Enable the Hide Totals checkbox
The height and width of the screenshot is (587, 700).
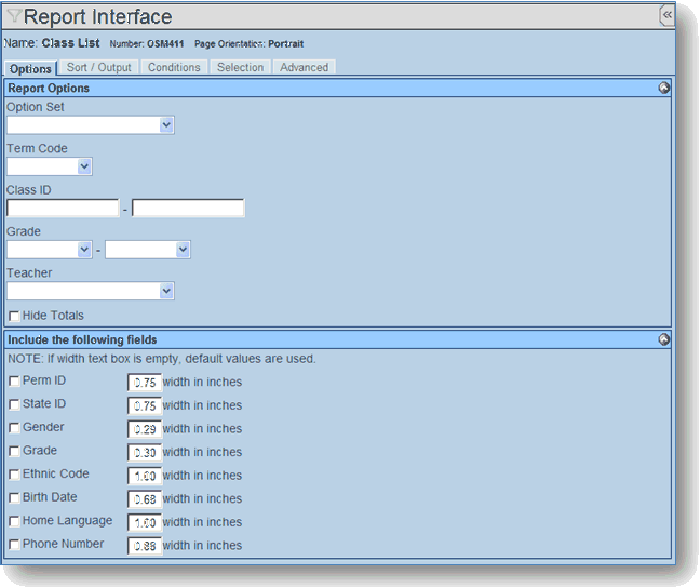14,316
